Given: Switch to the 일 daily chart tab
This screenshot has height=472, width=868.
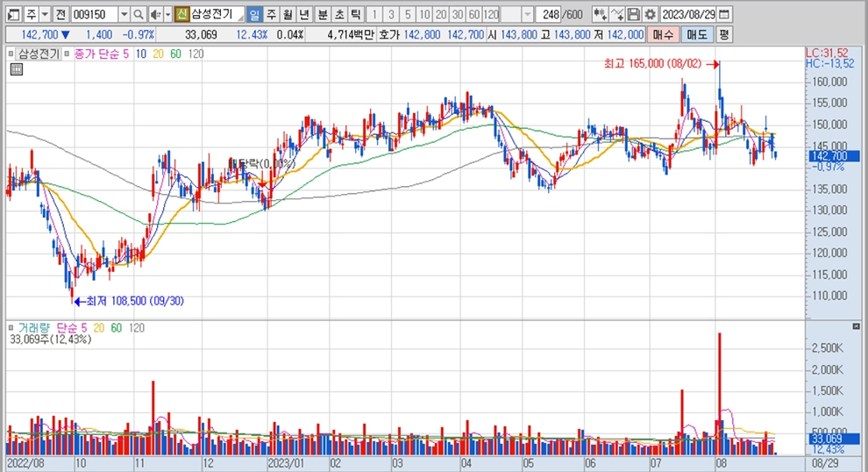Looking at the screenshot, I should pos(253,15).
